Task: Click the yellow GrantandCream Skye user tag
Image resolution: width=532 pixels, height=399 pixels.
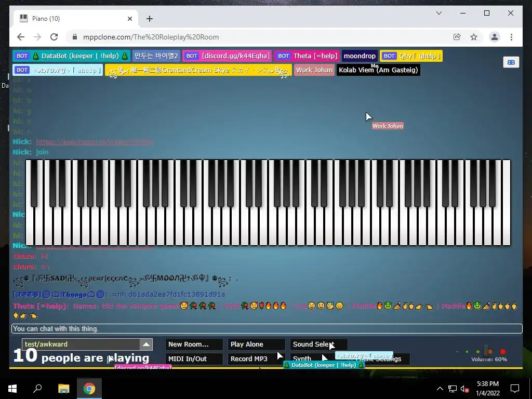Action: [198, 70]
